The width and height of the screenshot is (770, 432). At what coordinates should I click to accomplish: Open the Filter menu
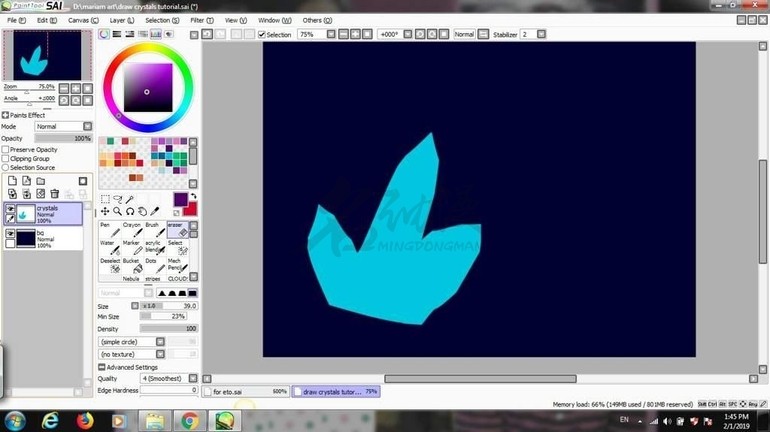(x=201, y=20)
